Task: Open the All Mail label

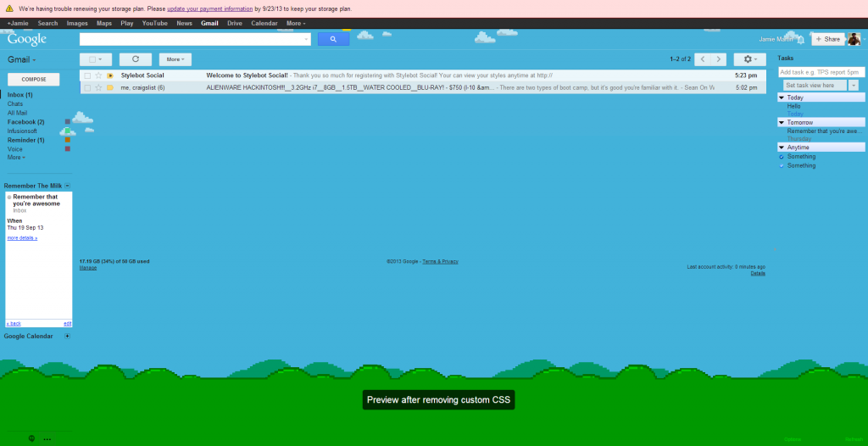Action: 17,113
